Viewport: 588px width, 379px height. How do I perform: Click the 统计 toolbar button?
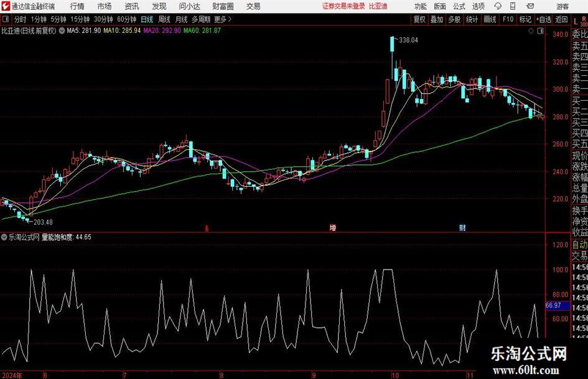(472, 19)
